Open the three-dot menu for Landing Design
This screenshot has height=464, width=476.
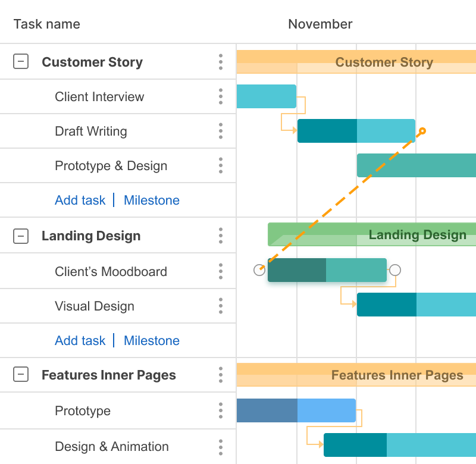click(x=221, y=236)
